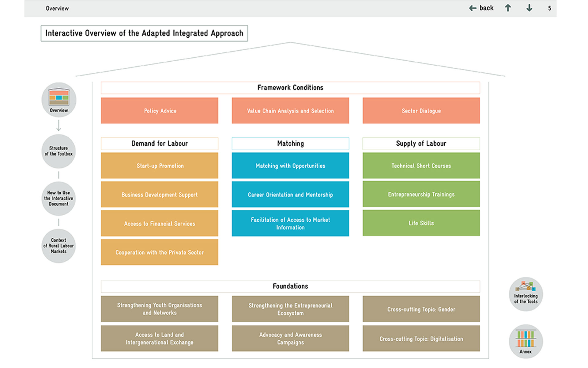Click the page number 5
Image resolution: width=588 pixels, height=368 pixels.
(550, 8)
